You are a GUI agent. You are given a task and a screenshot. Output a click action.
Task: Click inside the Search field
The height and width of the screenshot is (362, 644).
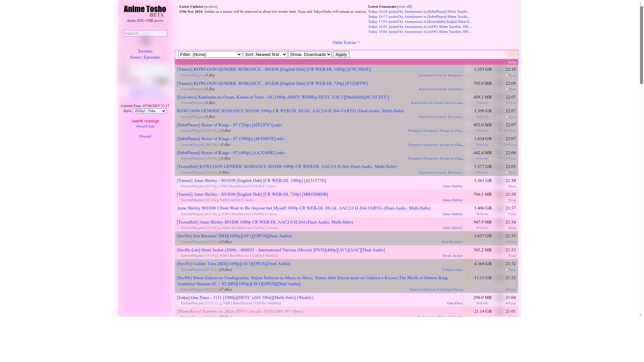click(x=145, y=33)
